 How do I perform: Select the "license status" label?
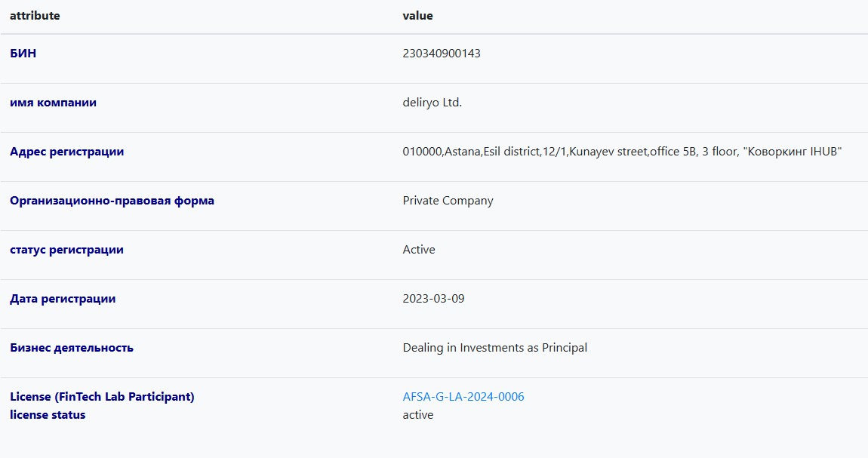click(x=48, y=415)
